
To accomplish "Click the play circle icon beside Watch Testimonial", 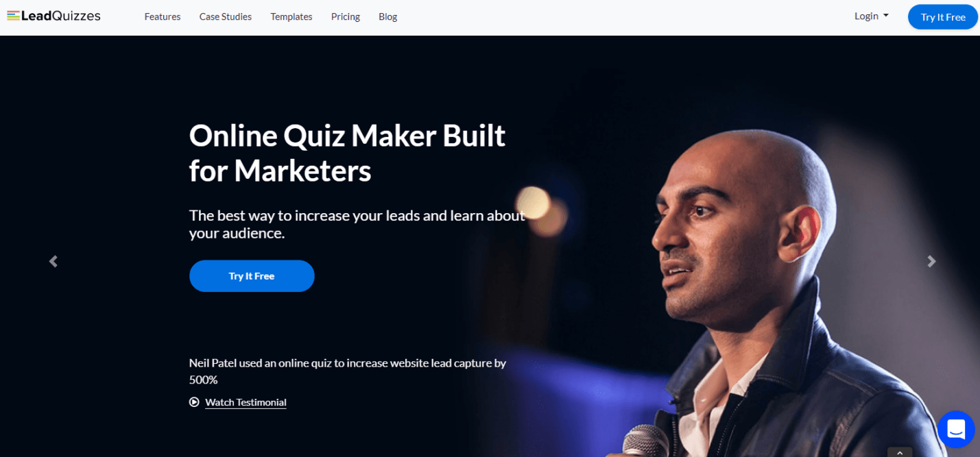I will pos(194,402).
